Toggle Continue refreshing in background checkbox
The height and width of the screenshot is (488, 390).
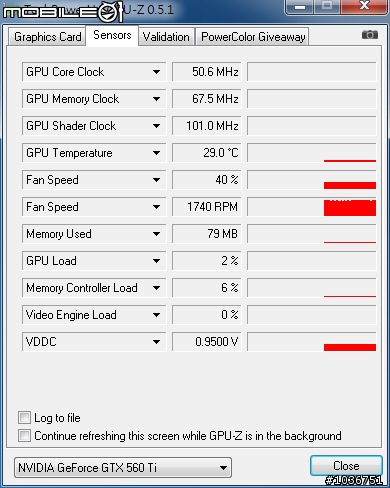[24, 435]
